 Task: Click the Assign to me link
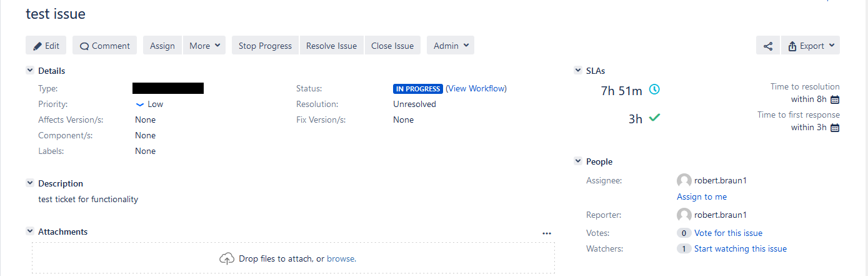click(702, 197)
